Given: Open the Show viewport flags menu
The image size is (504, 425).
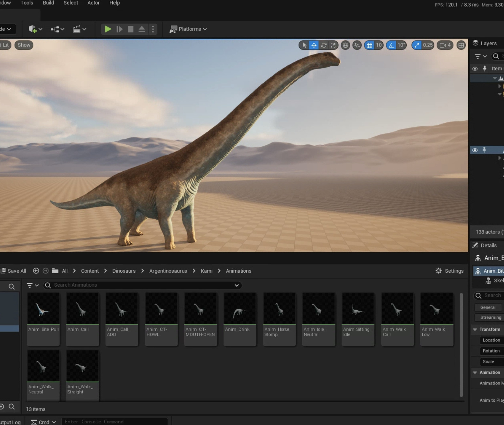Looking at the screenshot, I should (x=24, y=45).
